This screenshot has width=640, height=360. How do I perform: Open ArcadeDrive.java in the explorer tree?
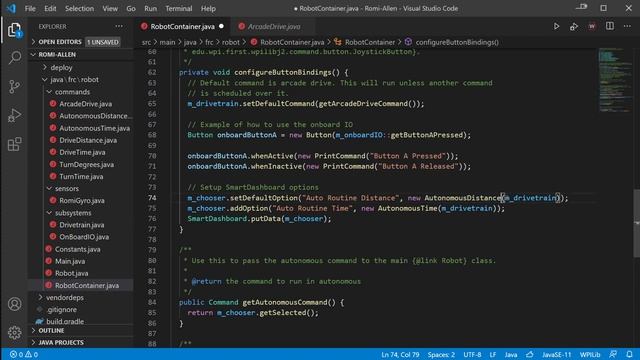[x=85, y=104]
